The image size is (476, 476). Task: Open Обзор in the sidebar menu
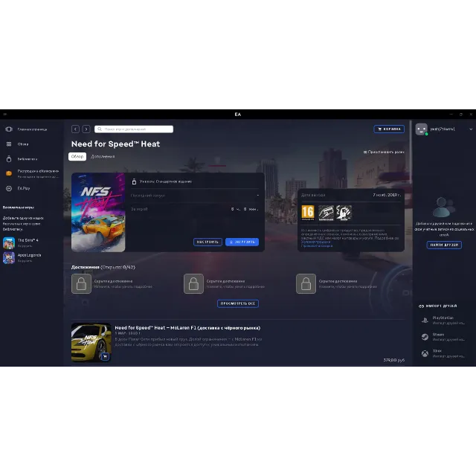point(23,144)
